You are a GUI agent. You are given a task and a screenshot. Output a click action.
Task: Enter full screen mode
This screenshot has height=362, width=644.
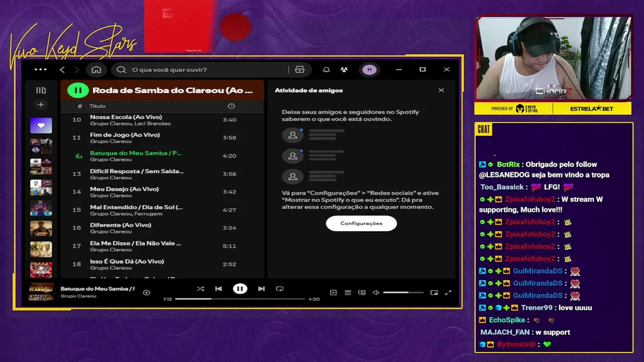pyautogui.click(x=448, y=293)
